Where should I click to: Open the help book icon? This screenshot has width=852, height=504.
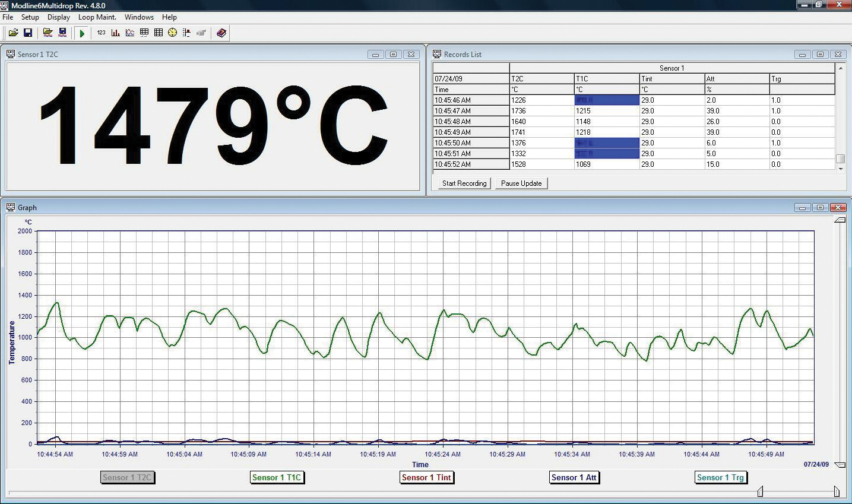[x=221, y=33]
